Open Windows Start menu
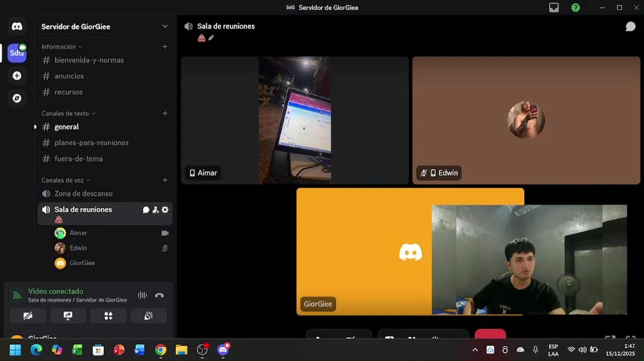 (x=16, y=350)
